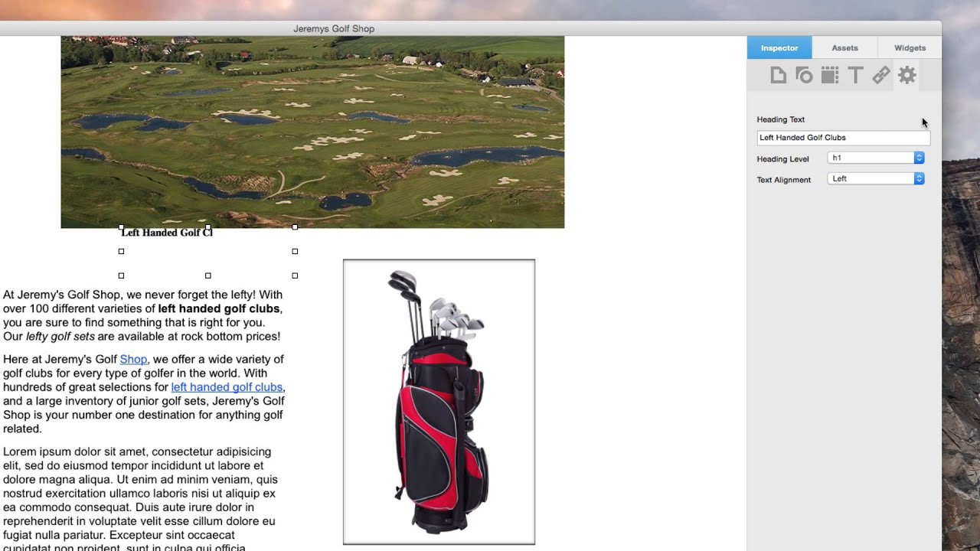The image size is (980, 551).
Task: Click the Text Alignment label
Action: coord(783,180)
